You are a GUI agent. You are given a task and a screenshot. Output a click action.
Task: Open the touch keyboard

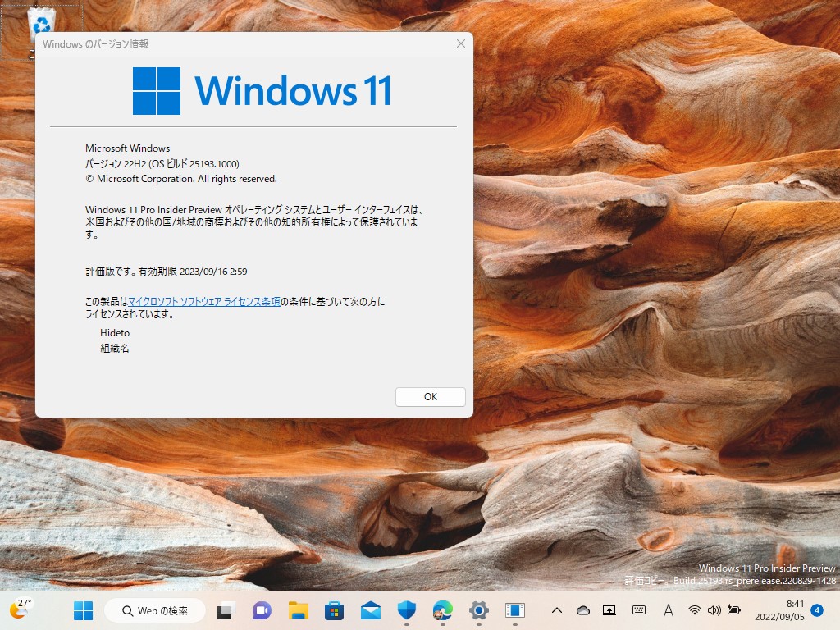click(x=639, y=610)
